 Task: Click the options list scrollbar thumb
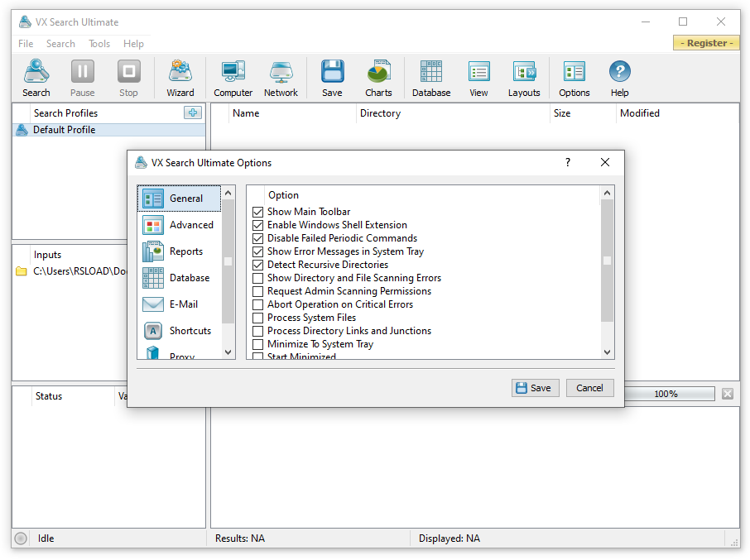607,261
